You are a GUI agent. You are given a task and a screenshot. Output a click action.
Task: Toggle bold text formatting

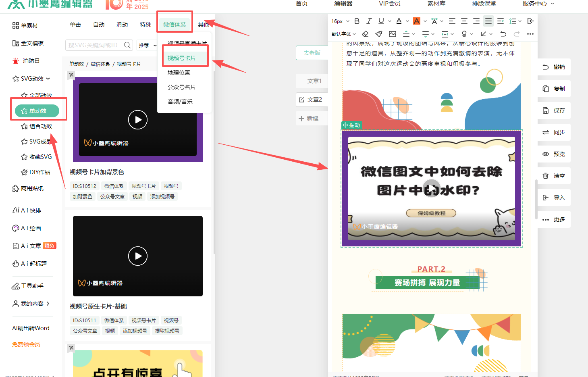[x=357, y=21]
